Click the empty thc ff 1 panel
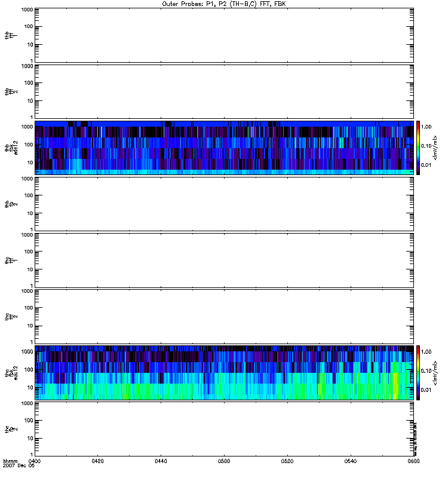Viewport: 448px width, 478px height. (225, 261)
